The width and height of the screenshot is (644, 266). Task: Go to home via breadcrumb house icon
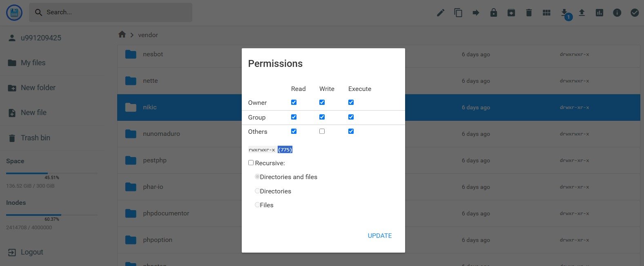[x=122, y=35]
